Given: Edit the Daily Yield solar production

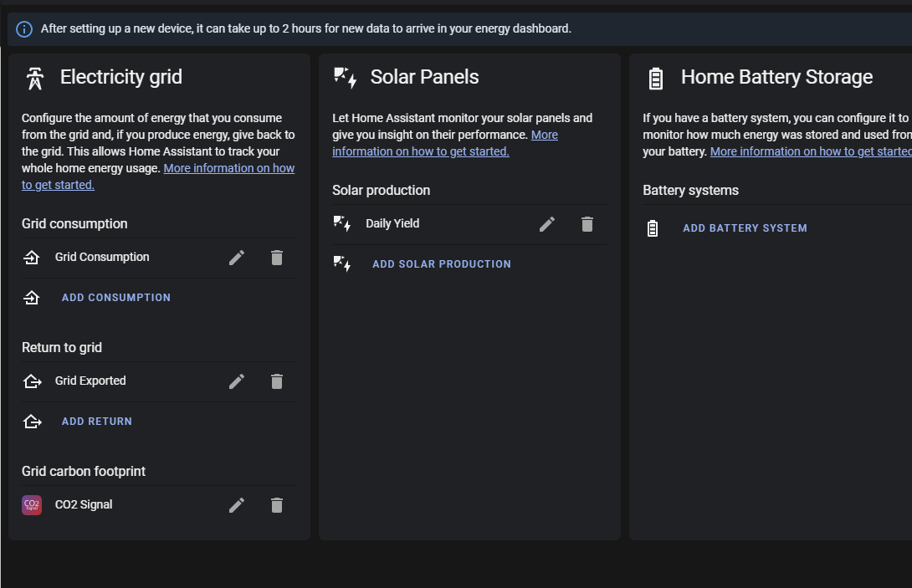Looking at the screenshot, I should coord(547,223).
